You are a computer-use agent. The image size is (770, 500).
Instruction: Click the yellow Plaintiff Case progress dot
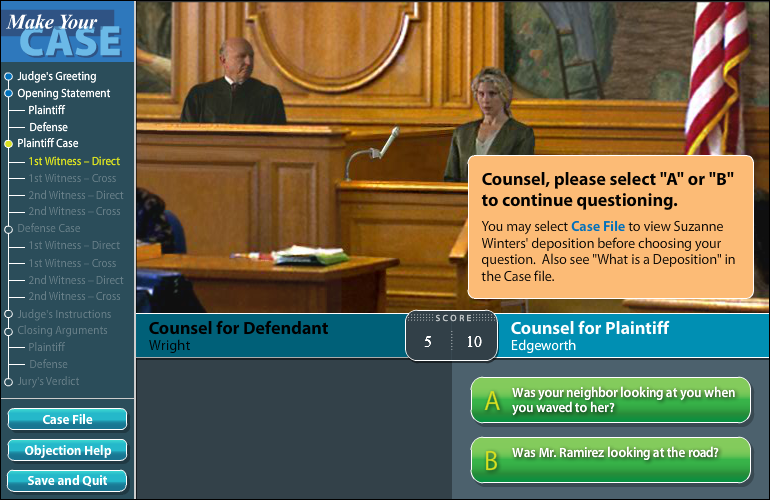pyautogui.click(x=8, y=143)
